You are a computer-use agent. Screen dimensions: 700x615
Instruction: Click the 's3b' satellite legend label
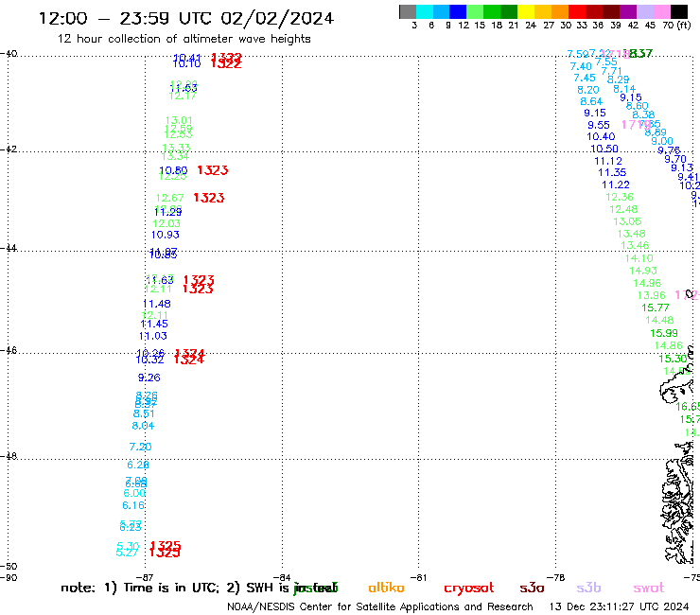[588, 589]
